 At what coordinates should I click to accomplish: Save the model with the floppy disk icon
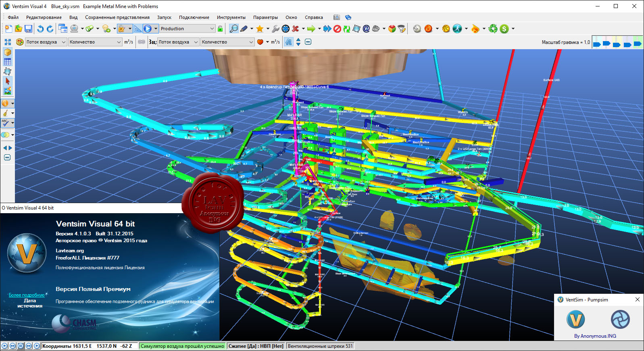[x=28, y=29]
